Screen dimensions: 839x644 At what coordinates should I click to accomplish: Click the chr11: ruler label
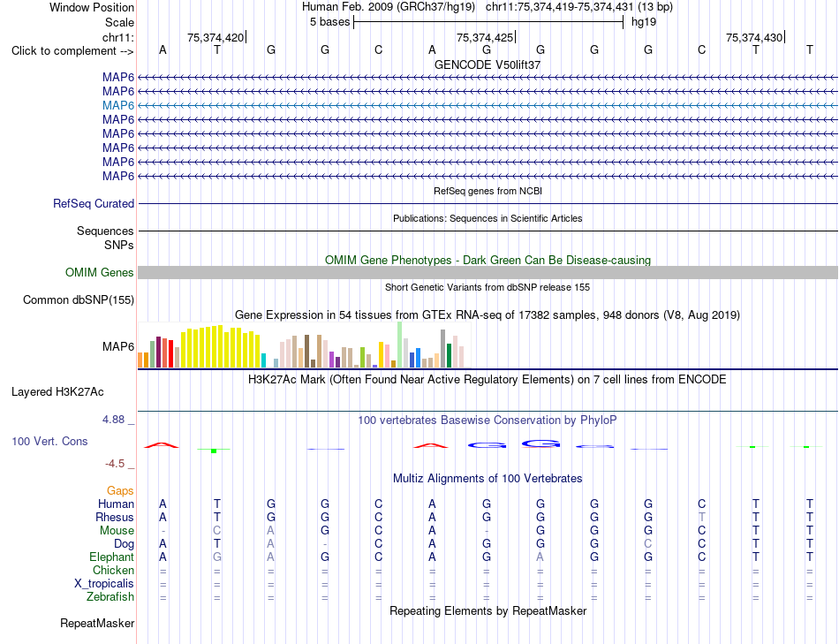pos(117,37)
